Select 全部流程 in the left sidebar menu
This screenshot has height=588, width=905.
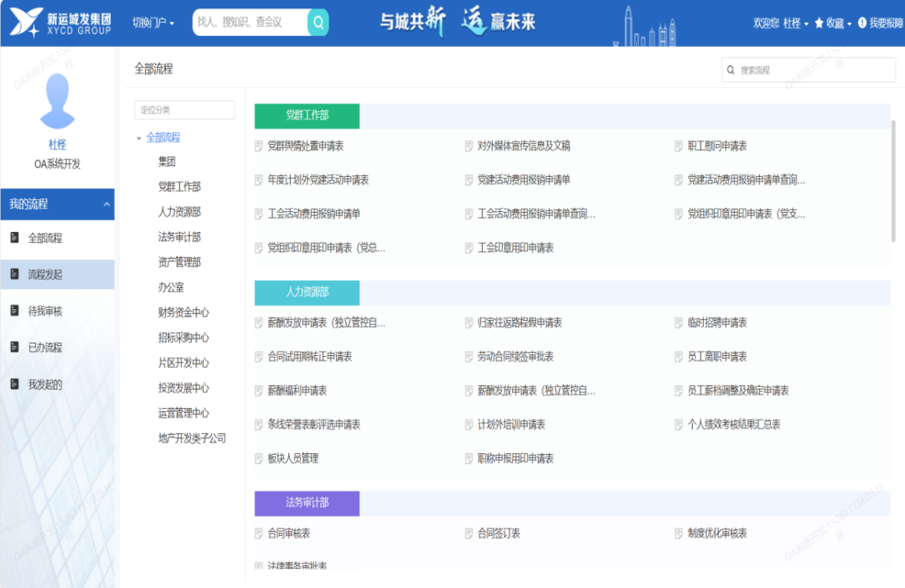coord(57,238)
